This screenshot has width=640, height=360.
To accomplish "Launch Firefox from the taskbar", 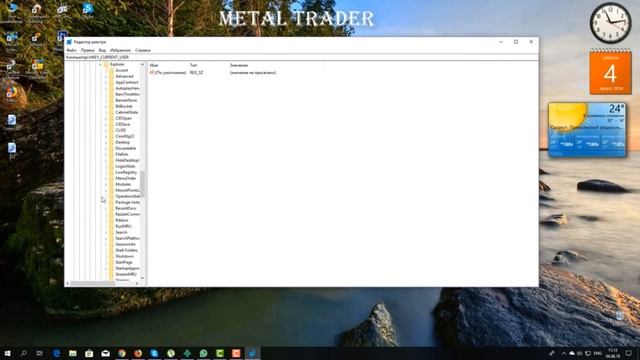I will [x=138, y=353].
